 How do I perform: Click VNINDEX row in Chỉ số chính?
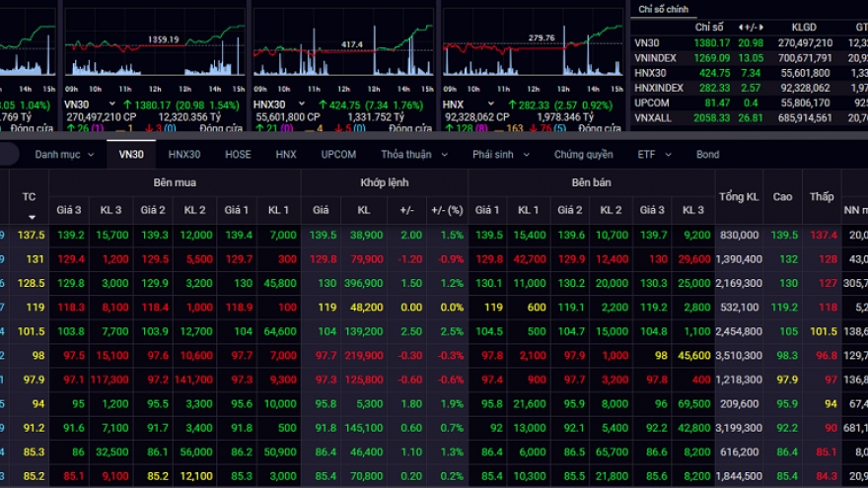click(x=750, y=57)
